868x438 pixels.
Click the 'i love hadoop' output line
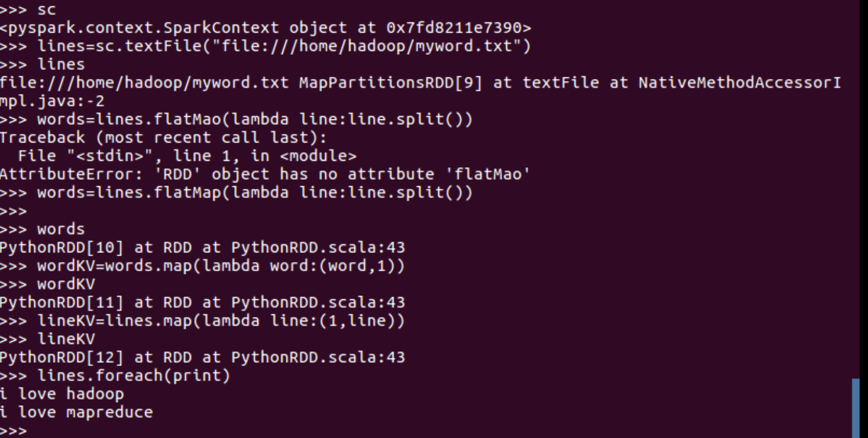click(x=62, y=394)
